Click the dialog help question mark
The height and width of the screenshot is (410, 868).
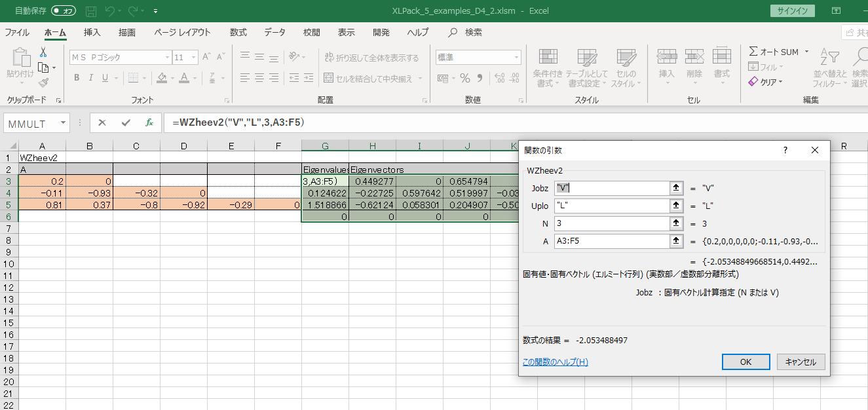(x=785, y=150)
